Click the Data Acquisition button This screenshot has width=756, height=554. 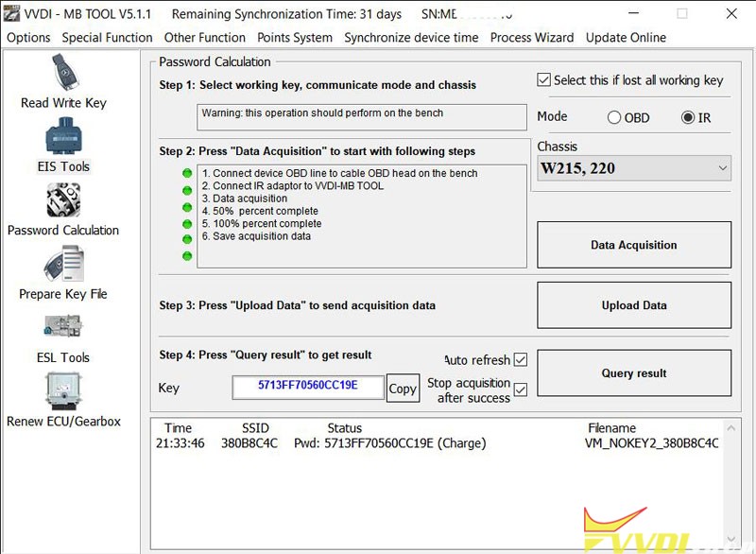point(634,245)
